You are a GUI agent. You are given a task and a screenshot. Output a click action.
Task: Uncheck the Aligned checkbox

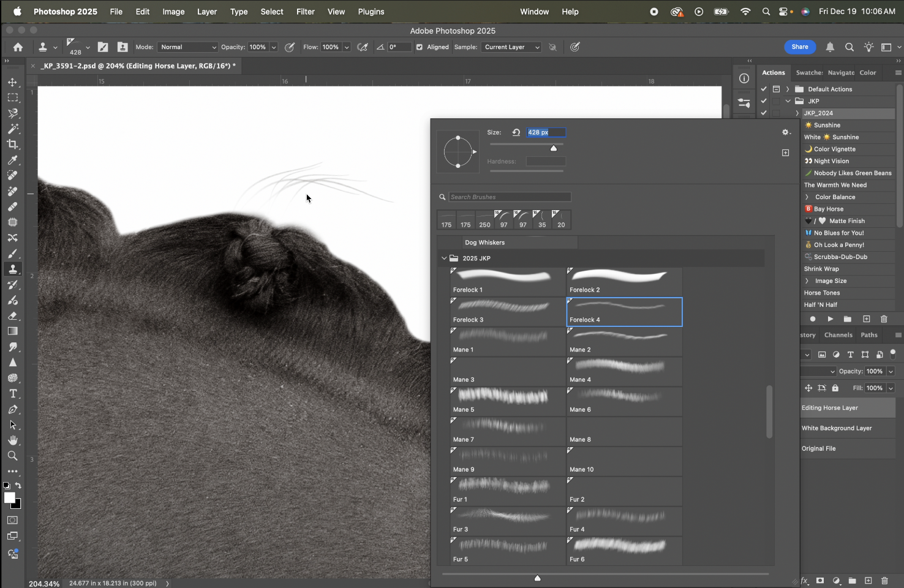point(420,47)
